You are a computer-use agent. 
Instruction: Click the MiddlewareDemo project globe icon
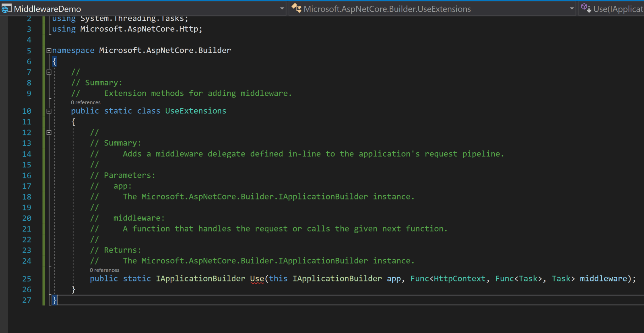click(x=5, y=8)
